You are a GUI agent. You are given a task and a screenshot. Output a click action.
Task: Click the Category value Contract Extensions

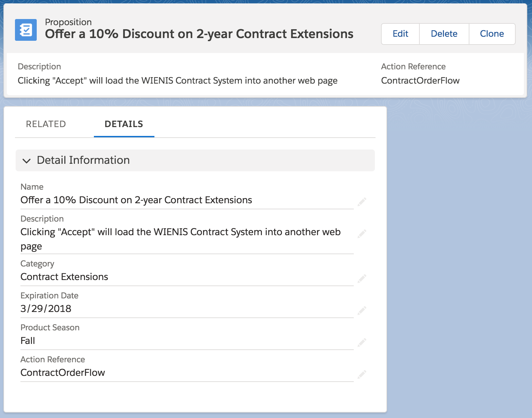pos(64,277)
